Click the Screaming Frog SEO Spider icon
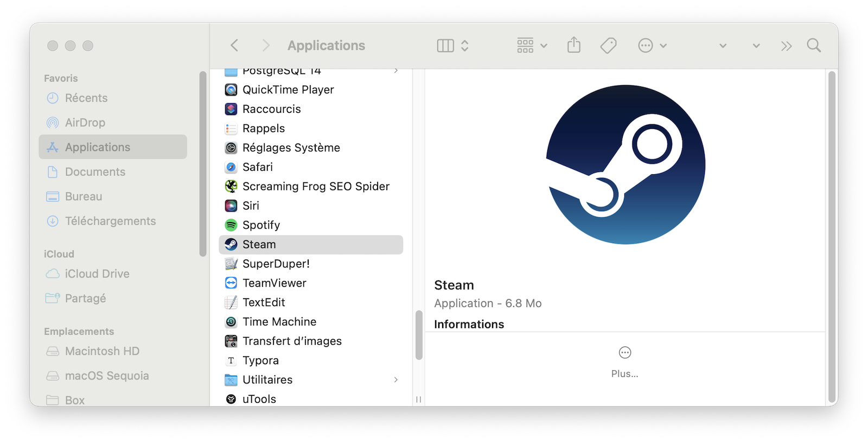The height and width of the screenshot is (443, 868). coord(231,186)
